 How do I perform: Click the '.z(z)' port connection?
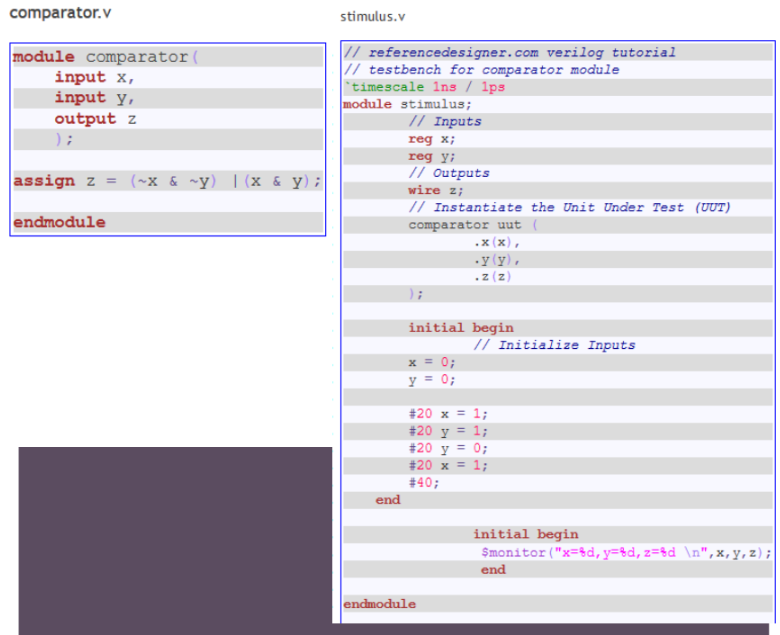pos(492,276)
